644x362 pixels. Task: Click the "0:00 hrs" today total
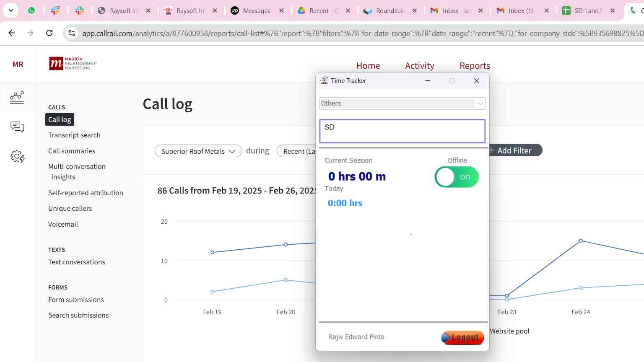pos(345,203)
